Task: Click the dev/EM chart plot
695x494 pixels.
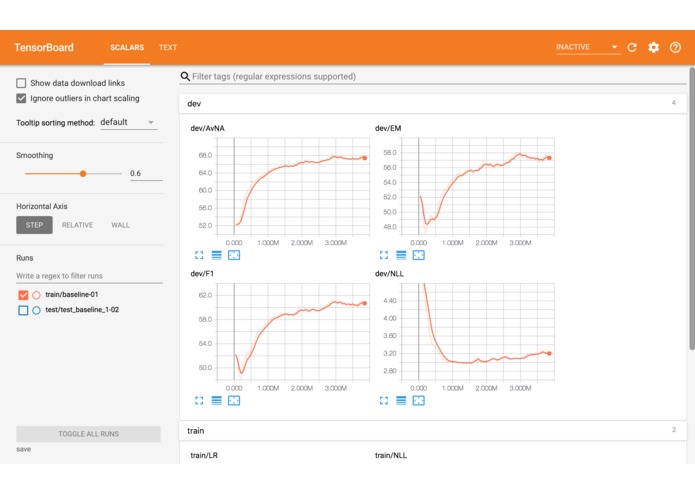Action: (x=477, y=186)
